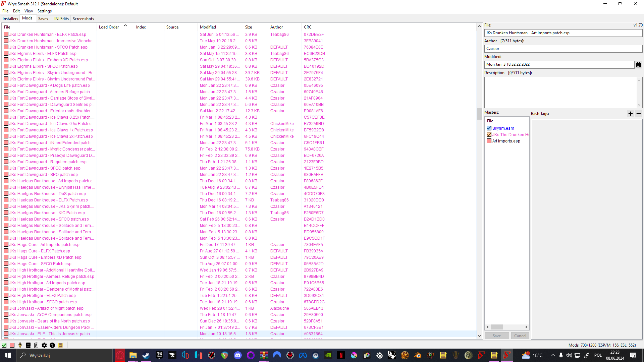Image resolution: width=644 pixels, height=362 pixels.
Task: Click the plus button next to Bash Tags
Action: pyautogui.click(x=630, y=114)
